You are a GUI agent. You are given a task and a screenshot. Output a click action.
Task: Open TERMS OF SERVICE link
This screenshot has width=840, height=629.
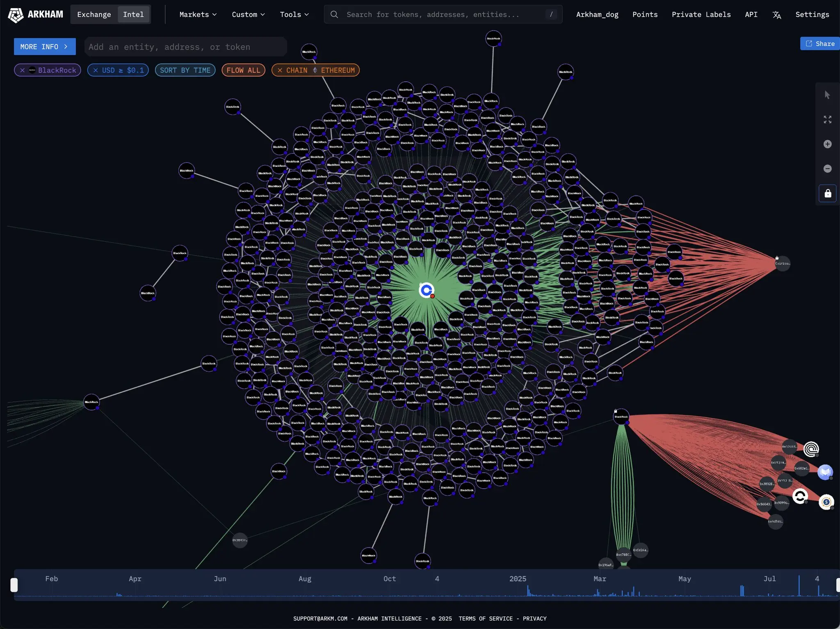pos(486,618)
